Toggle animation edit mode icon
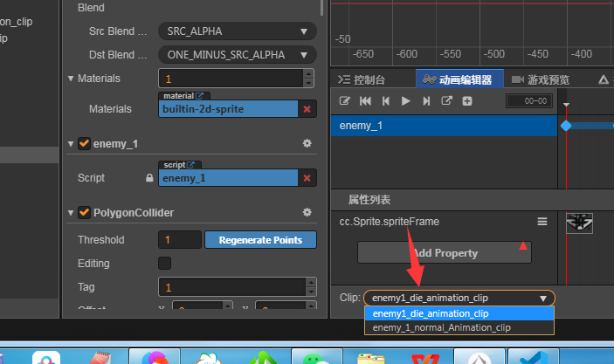 [345, 101]
